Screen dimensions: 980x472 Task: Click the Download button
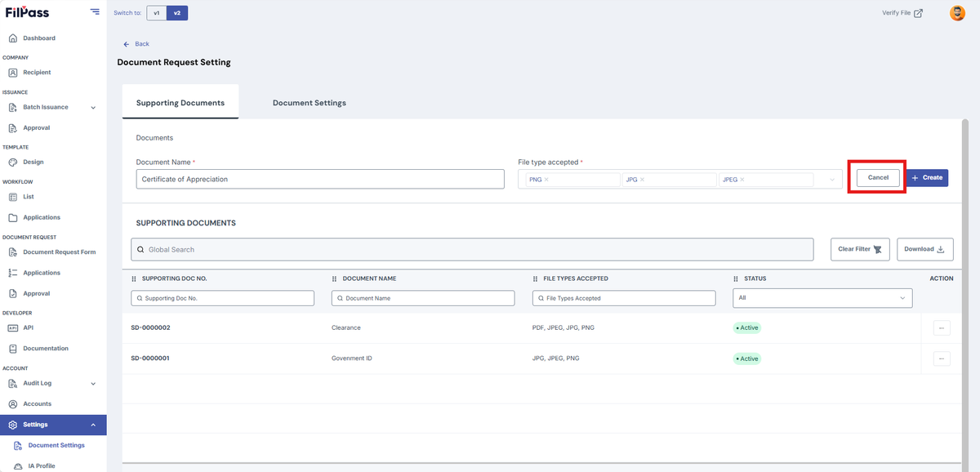[x=925, y=249]
